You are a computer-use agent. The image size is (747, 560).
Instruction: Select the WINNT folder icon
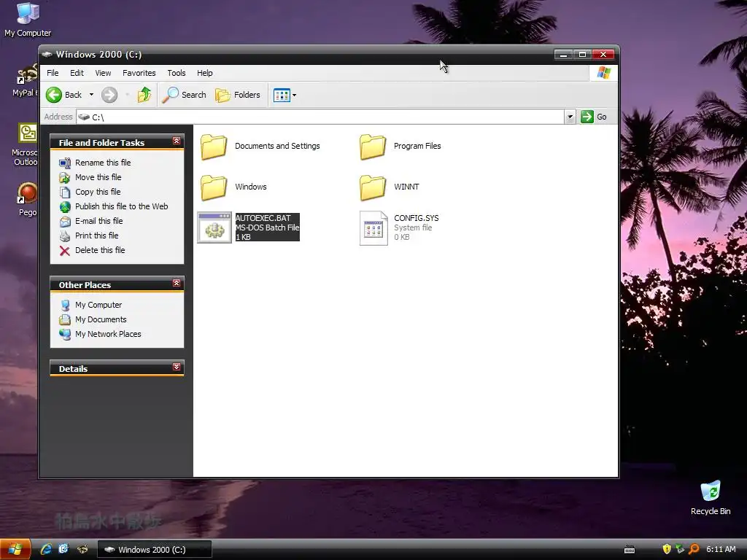click(x=373, y=187)
